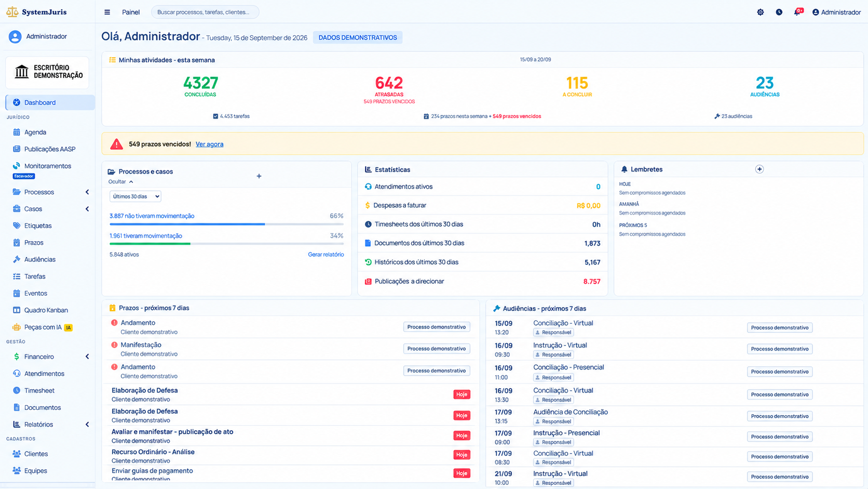The height and width of the screenshot is (489, 868).
Task: Click Equipes in the sidebar
Action: [x=35, y=471]
